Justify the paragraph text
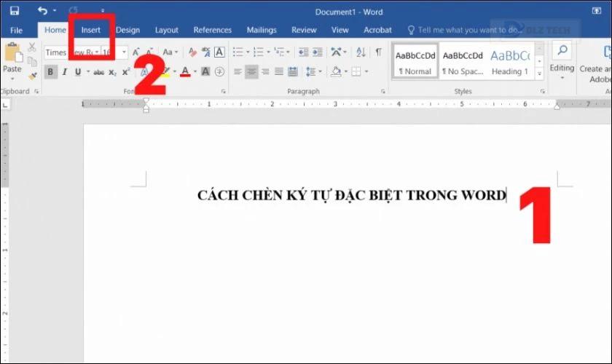This screenshot has width=612, height=364. click(x=278, y=72)
